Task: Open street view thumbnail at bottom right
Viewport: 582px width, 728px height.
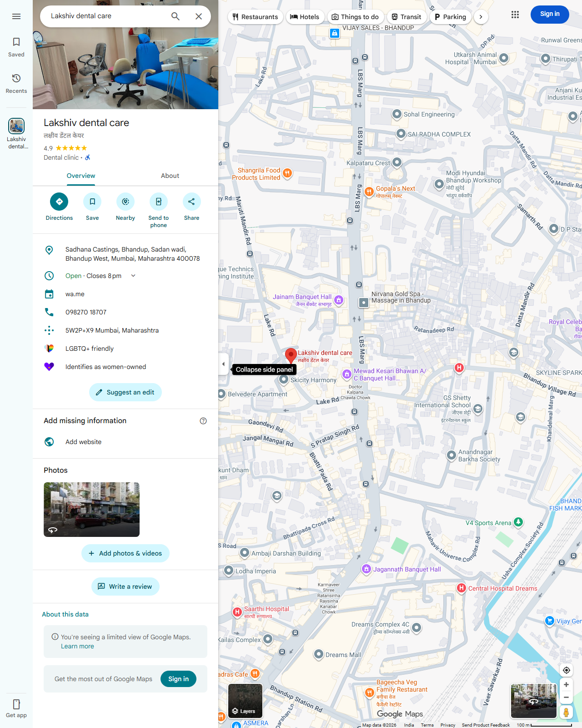Action: pyautogui.click(x=534, y=701)
